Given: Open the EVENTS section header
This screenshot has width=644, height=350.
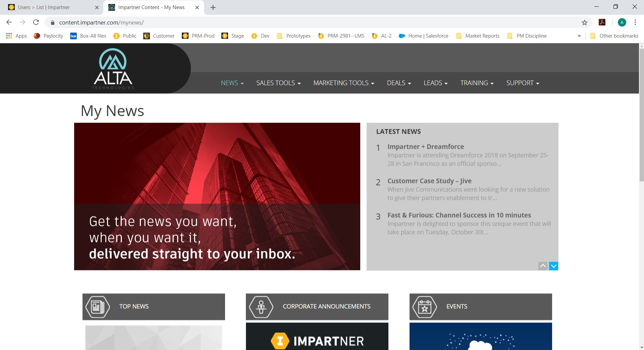Looking at the screenshot, I should 481,307.
